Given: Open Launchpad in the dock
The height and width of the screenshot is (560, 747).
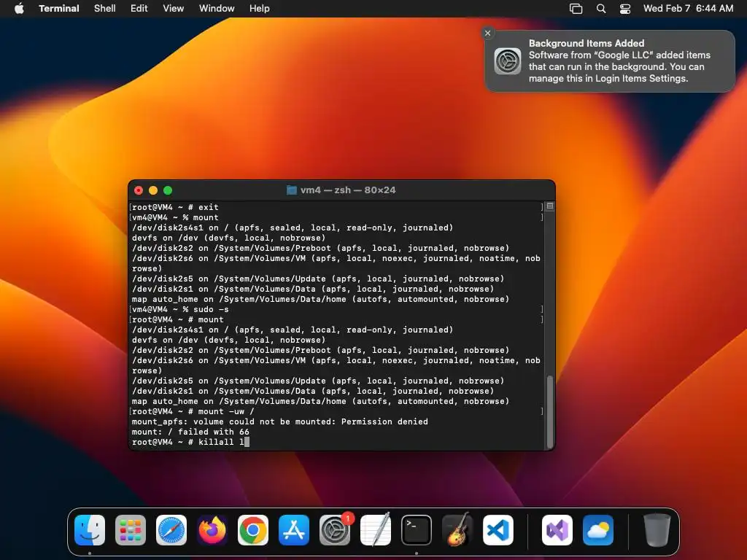Looking at the screenshot, I should click(131, 530).
